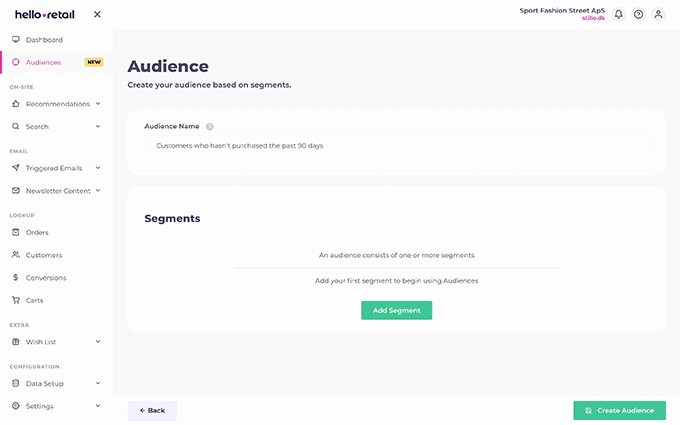Viewport: 680px width, 425px height.
Task: Click the Data Setup database icon
Action: pyautogui.click(x=16, y=383)
